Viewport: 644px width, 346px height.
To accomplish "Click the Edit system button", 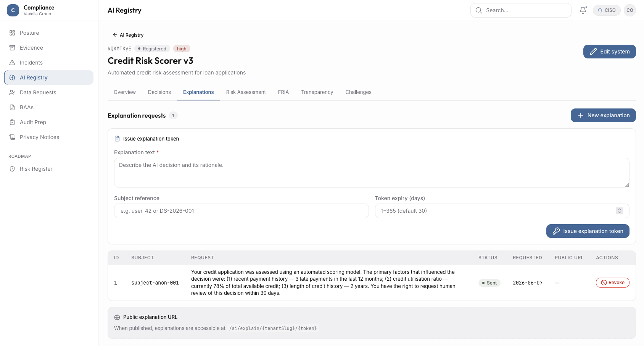I will click(x=609, y=52).
